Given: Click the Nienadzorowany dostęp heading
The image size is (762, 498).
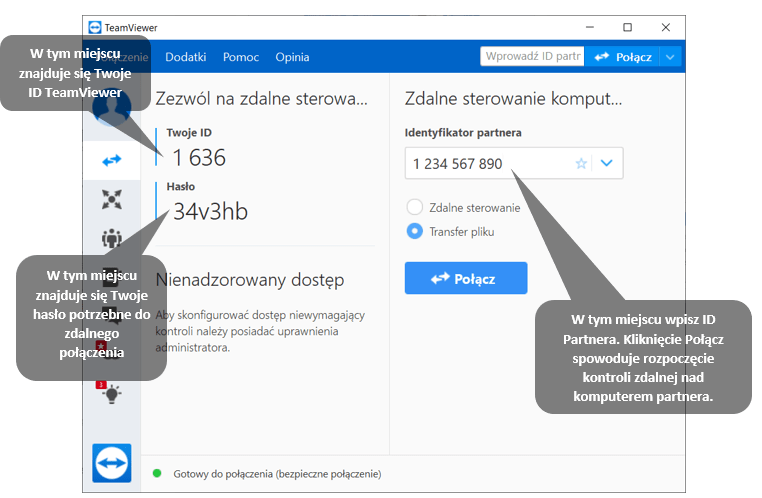Looking at the screenshot, I should pyautogui.click(x=250, y=280).
